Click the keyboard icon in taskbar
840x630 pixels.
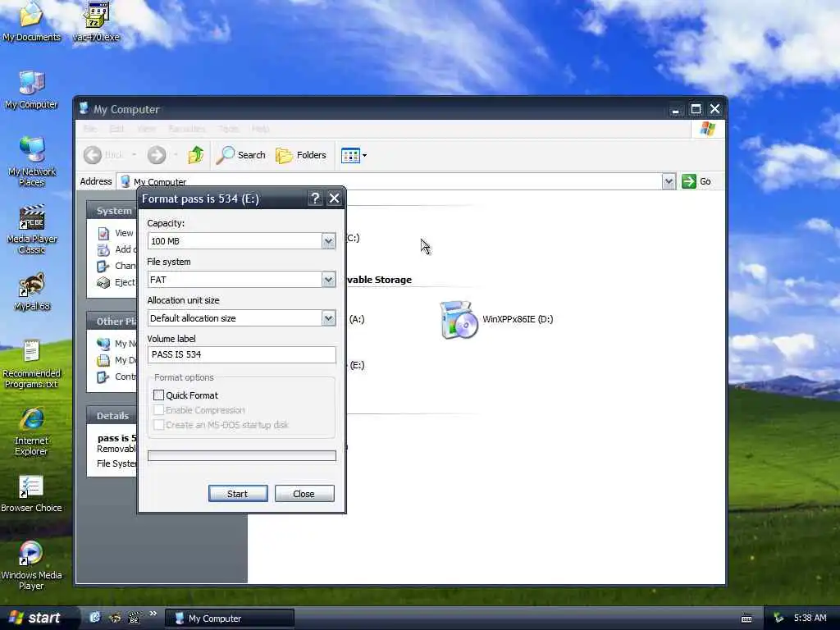coord(746,619)
